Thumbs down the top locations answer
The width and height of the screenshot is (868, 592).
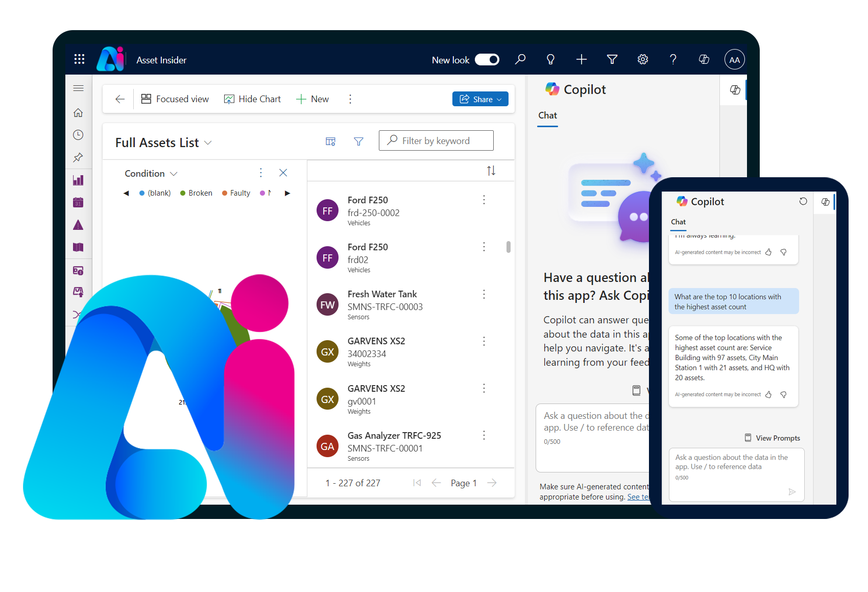pos(783,394)
